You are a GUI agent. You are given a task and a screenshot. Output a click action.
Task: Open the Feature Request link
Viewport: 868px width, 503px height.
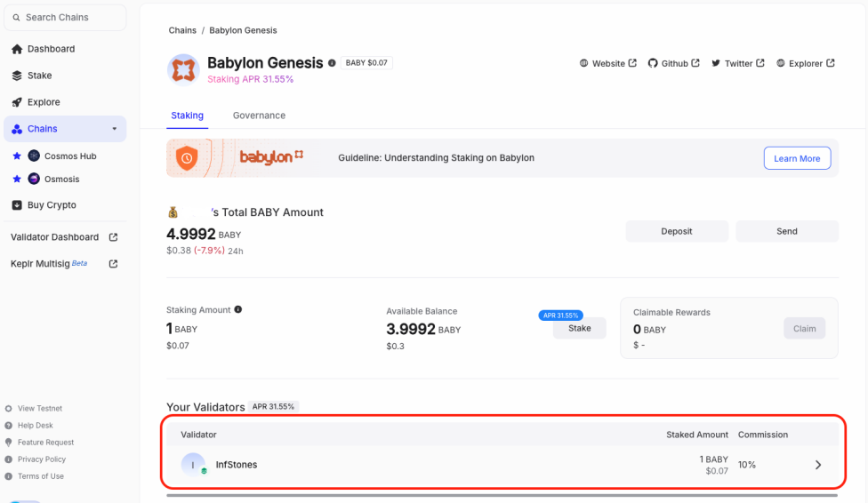(x=45, y=443)
